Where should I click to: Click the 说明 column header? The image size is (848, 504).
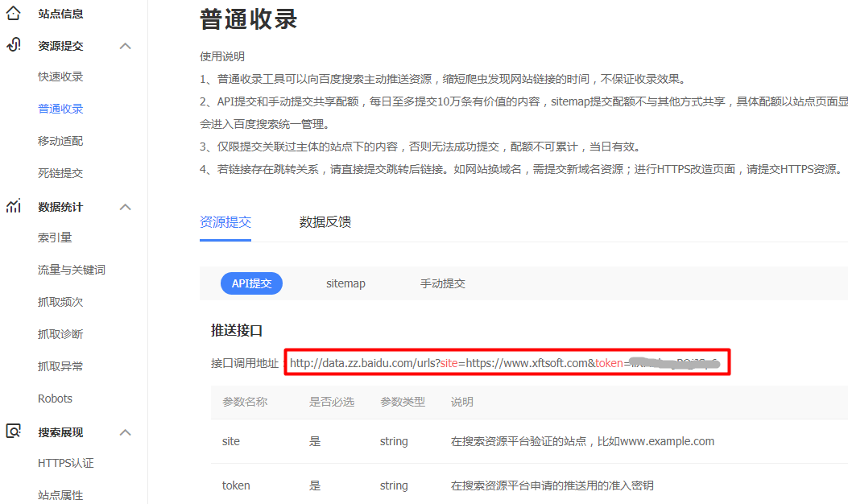pos(462,402)
